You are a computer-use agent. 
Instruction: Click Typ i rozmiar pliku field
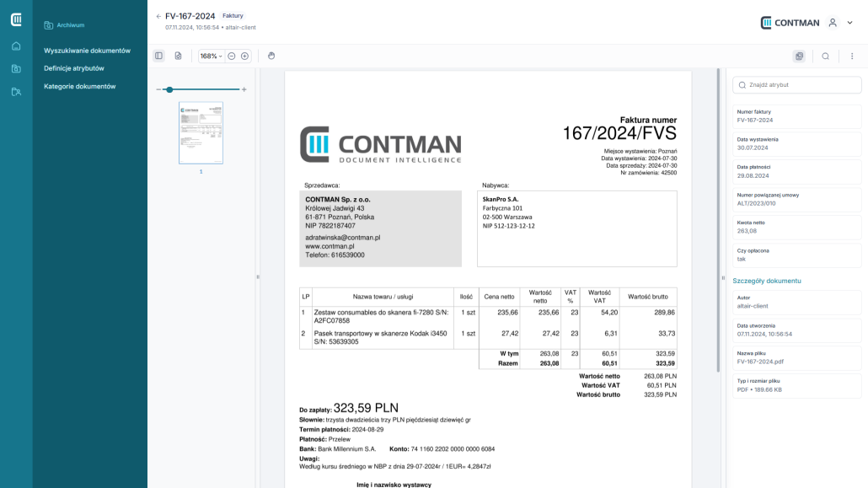click(796, 385)
